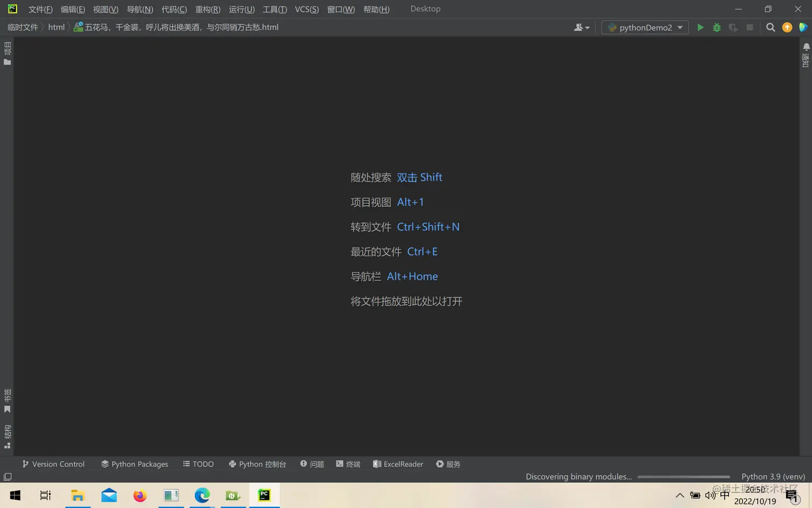Viewport: 812px width, 508px height.
Task: Click the green taskbar icon left of PyCharm
Action: [x=234, y=495]
